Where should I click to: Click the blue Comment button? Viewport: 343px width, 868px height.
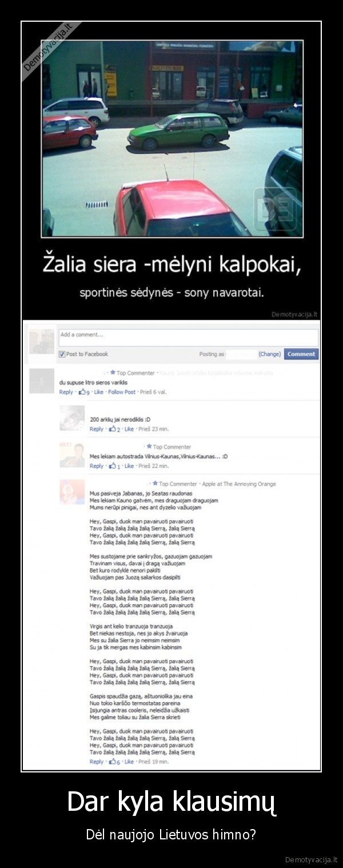click(301, 354)
